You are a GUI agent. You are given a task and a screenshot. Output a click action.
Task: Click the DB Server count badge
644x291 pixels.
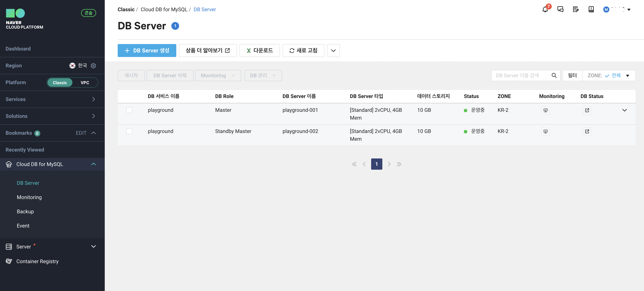[x=175, y=26]
